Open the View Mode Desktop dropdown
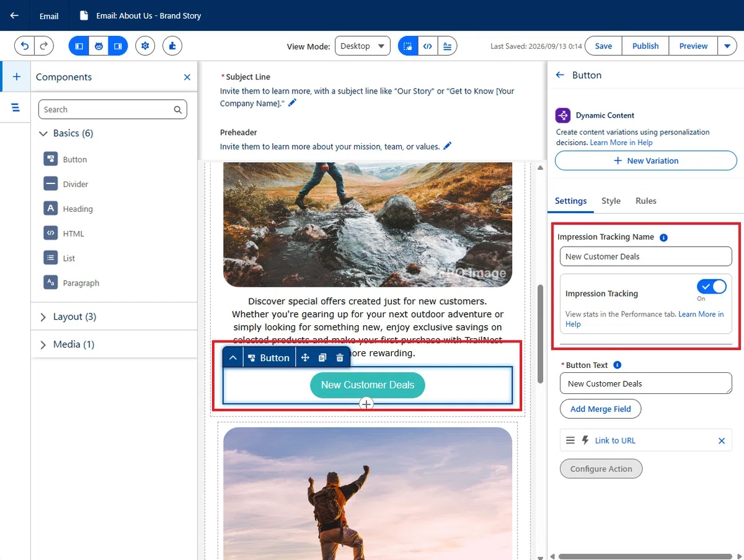This screenshot has height=560, width=744. [363, 46]
